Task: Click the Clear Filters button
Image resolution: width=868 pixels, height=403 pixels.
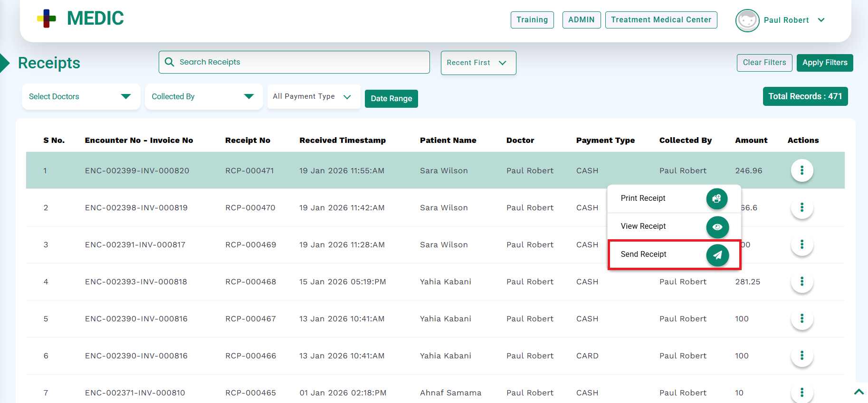Action: [x=764, y=63]
